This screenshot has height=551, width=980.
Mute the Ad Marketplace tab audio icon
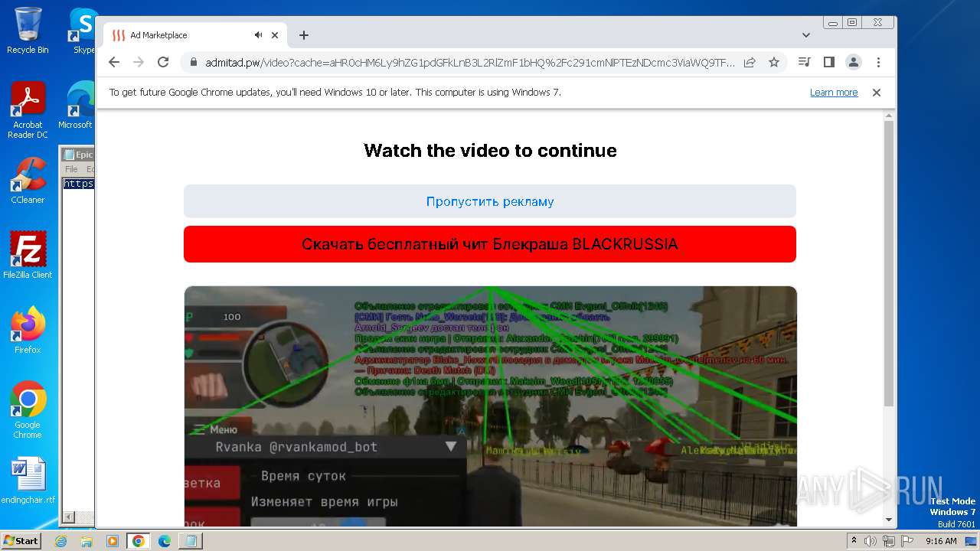(x=259, y=35)
